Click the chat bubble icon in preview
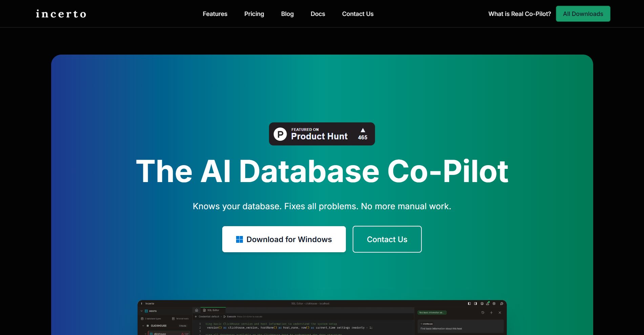This screenshot has height=335, width=644. click(x=502, y=303)
